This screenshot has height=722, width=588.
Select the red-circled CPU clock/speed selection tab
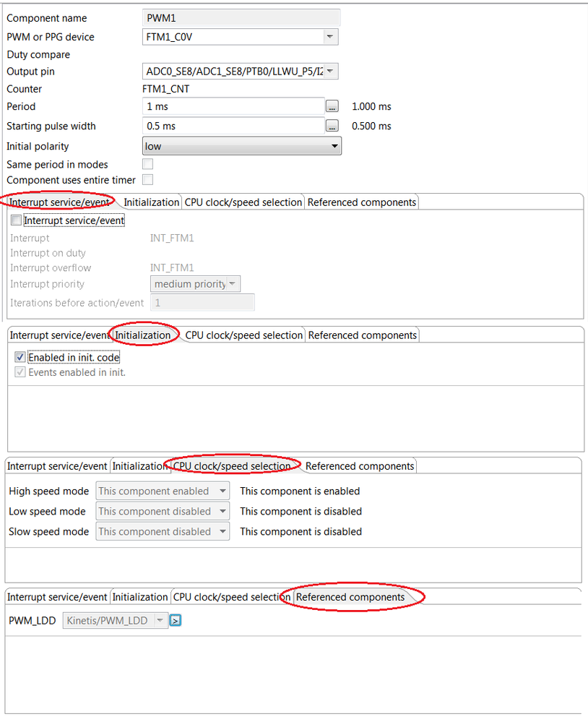(x=232, y=466)
